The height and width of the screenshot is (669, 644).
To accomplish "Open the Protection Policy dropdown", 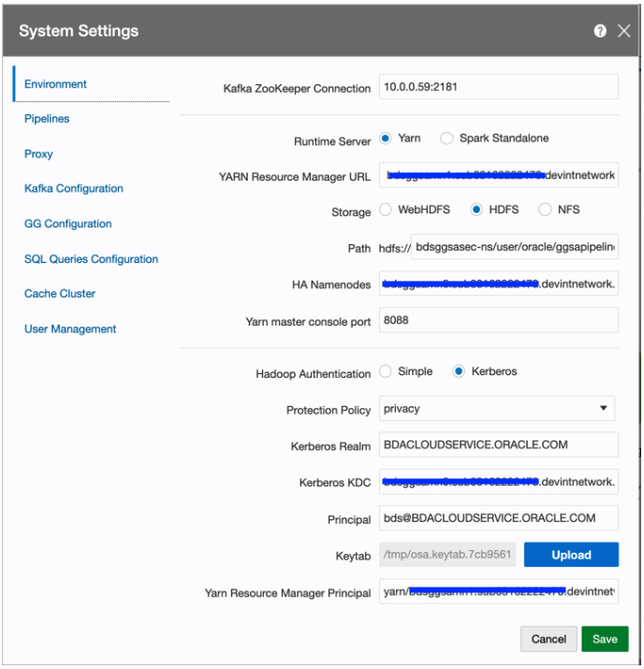I will (x=497, y=408).
